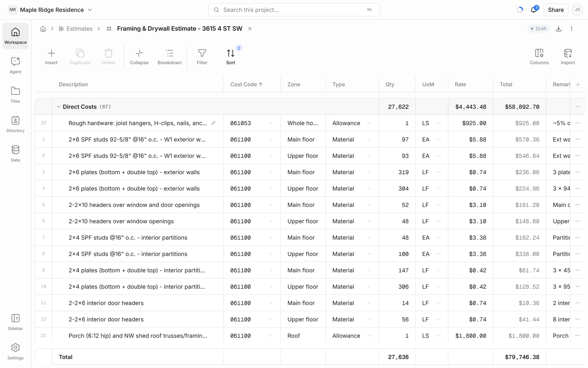The width and height of the screenshot is (588, 368).
Task: Focus the Search this project field
Action: (x=294, y=10)
